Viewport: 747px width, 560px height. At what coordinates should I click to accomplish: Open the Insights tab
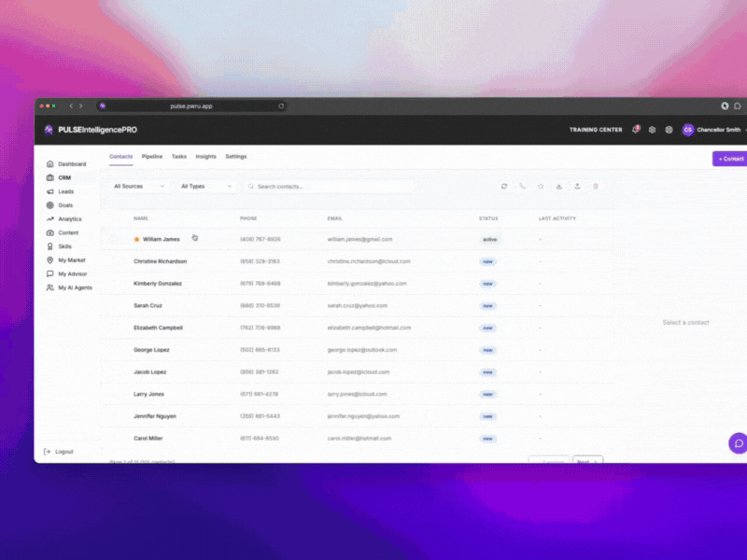(x=204, y=157)
